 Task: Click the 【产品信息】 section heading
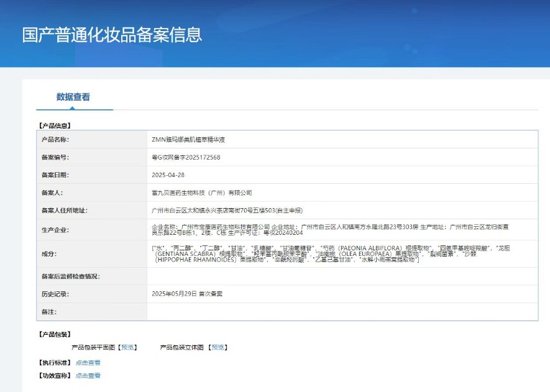coord(55,125)
